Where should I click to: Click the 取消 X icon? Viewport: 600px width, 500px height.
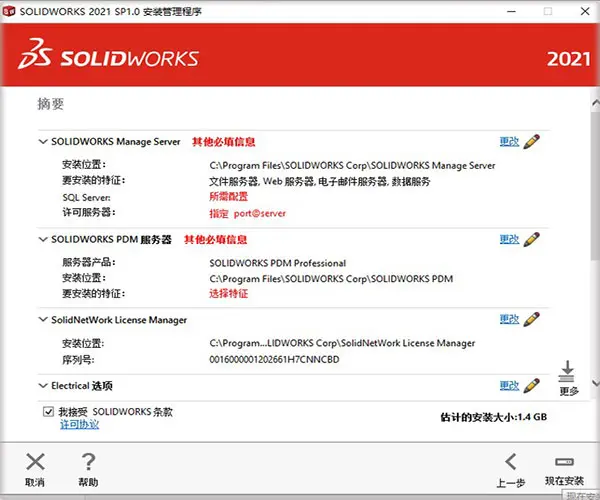click(x=35, y=462)
